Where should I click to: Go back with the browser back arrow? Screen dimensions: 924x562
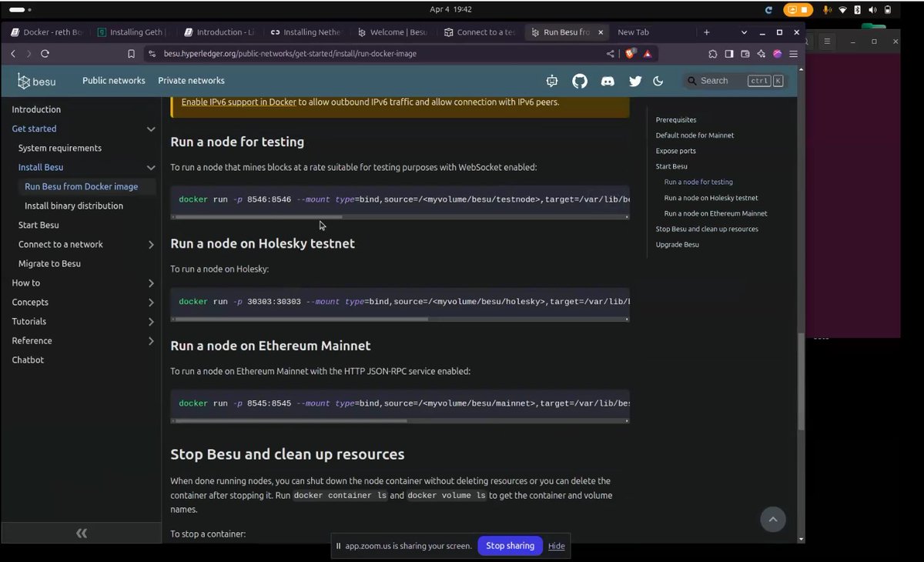[13, 54]
